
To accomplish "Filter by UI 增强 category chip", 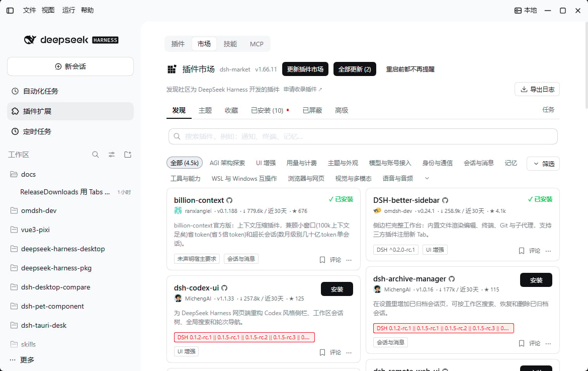I will [x=266, y=163].
